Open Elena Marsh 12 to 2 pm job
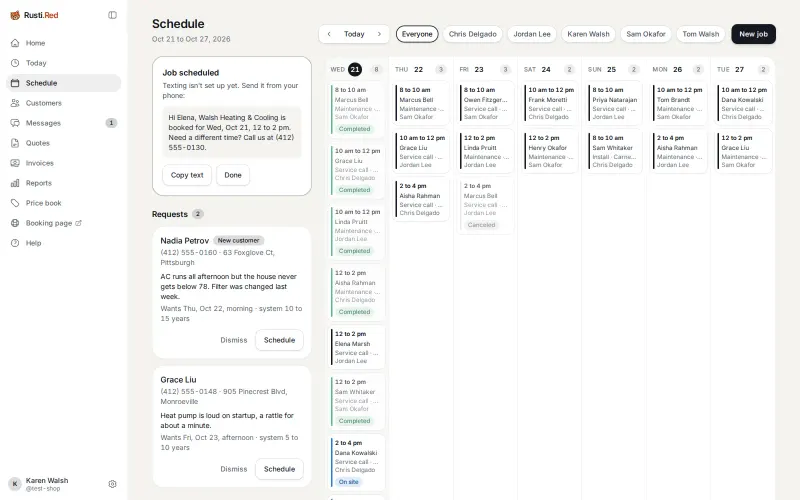Screen dimensions: 800x500 (x=357, y=347)
